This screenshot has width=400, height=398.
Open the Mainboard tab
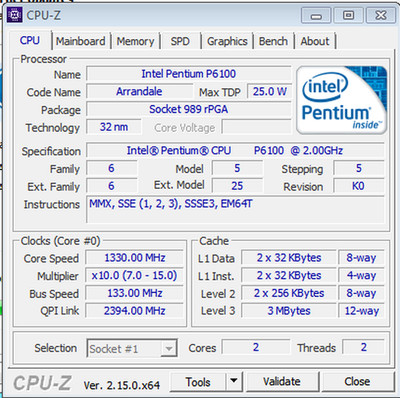[81, 41]
